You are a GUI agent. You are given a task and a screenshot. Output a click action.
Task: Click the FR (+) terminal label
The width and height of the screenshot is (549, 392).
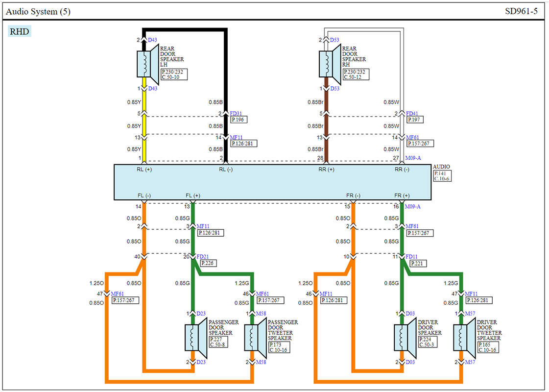402,196
